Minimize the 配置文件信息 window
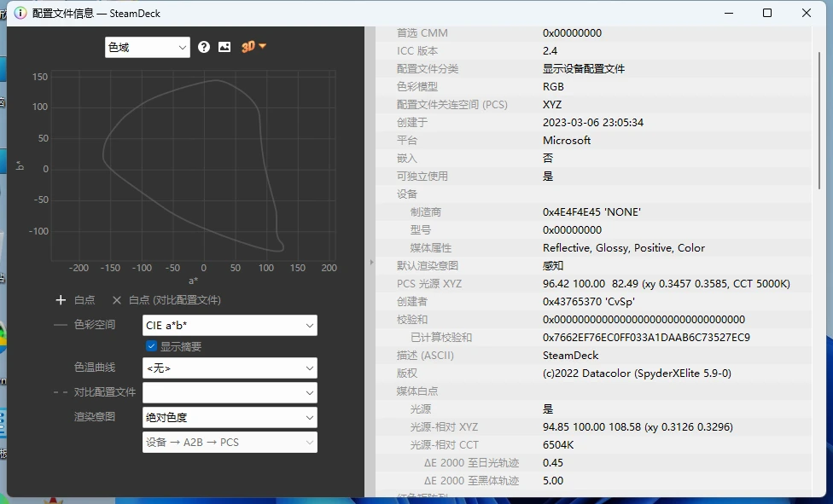 [729, 14]
